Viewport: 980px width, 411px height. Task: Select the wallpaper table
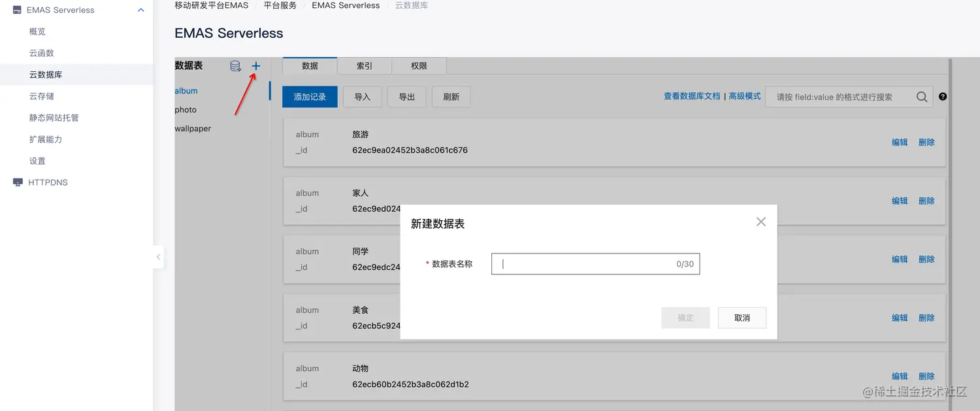tap(193, 129)
